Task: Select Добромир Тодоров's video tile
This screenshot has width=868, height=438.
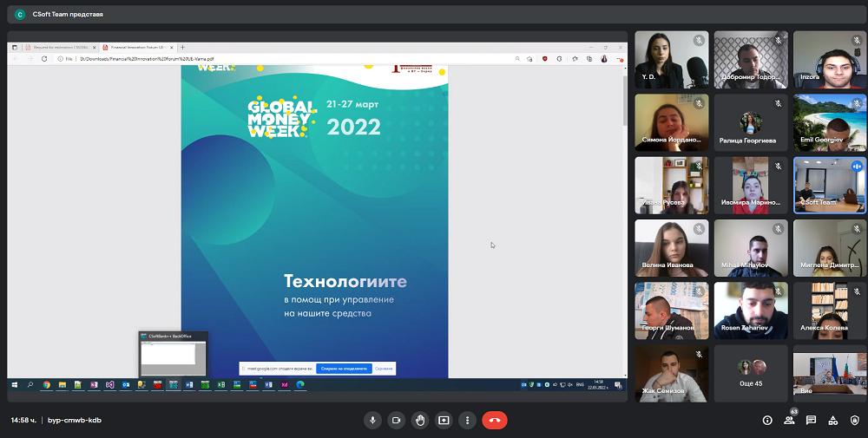Action: click(751, 60)
